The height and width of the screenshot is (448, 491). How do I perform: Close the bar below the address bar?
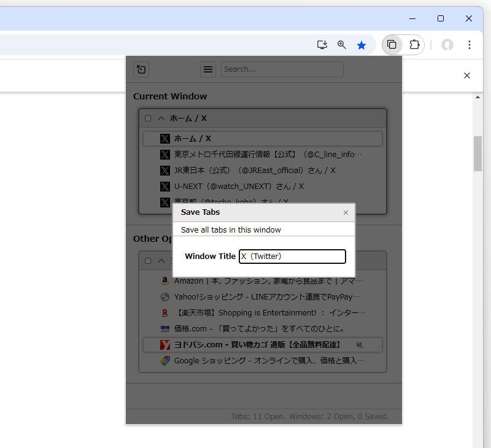tap(467, 75)
